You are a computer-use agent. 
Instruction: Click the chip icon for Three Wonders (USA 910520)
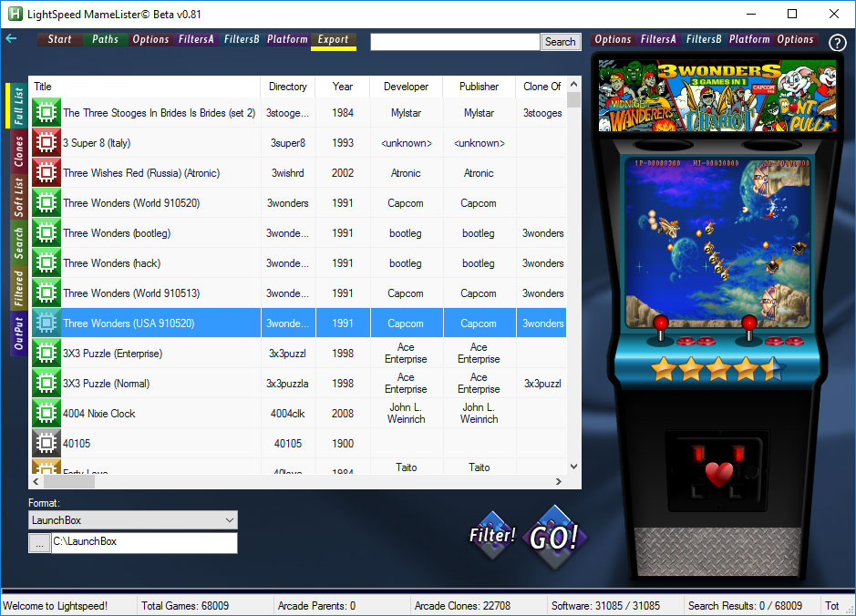click(46, 323)
